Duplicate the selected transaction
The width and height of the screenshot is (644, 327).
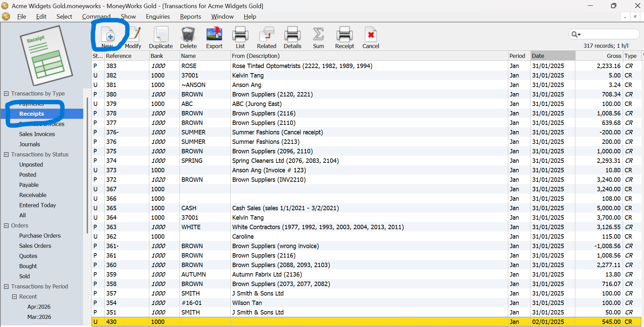click(x=161, y=37)
